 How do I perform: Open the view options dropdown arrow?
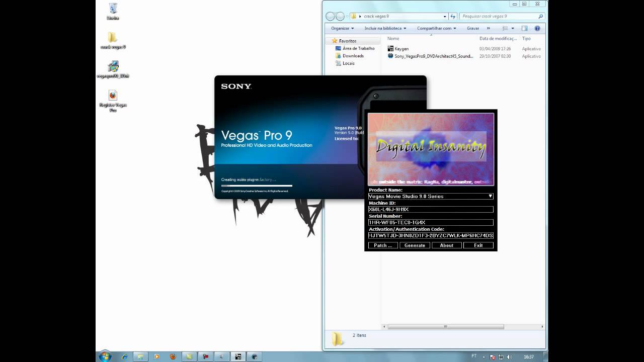point(513,28)
